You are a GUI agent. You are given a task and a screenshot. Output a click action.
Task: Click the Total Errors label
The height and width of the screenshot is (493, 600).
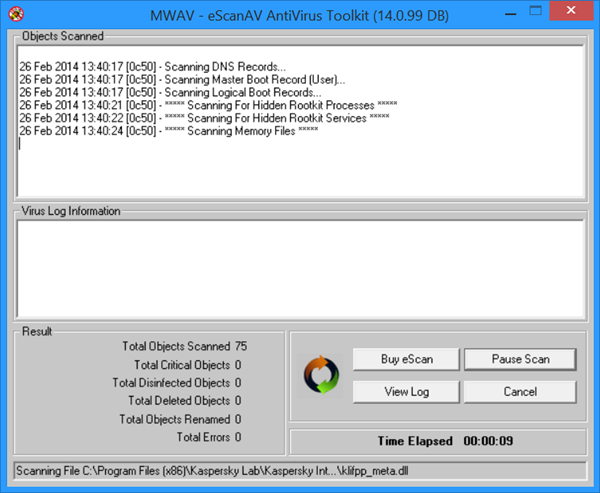click(204, 437)
